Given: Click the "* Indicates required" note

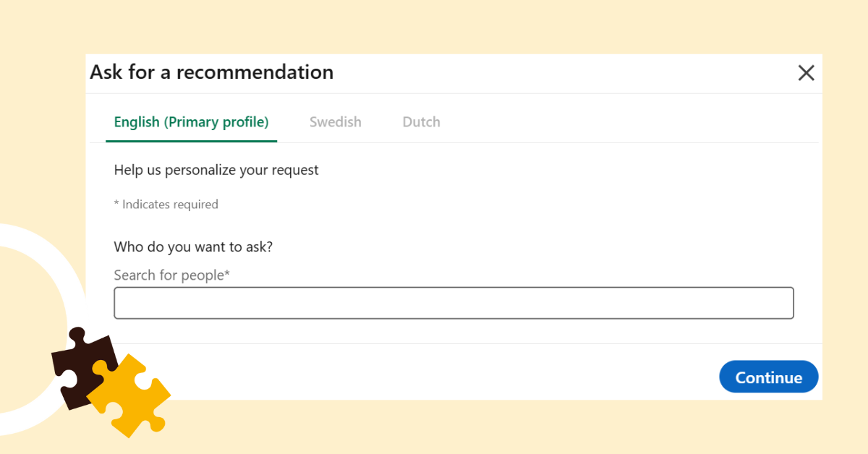Looking at the screenshot, I should point(166,205).
